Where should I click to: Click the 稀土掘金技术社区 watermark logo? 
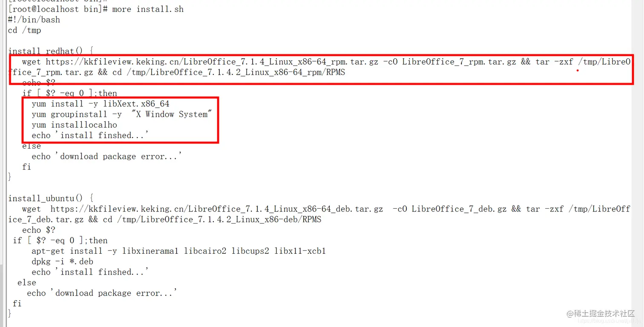tap(601, 314)
